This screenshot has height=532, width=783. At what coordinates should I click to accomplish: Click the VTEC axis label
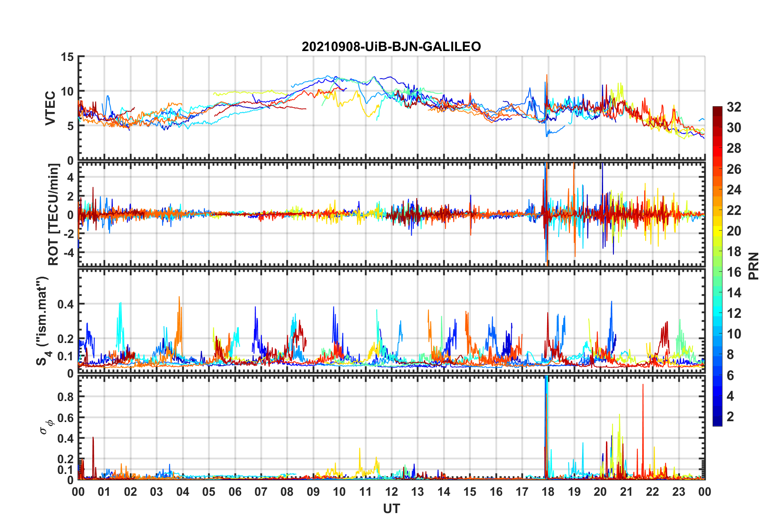tap(50, 108)
